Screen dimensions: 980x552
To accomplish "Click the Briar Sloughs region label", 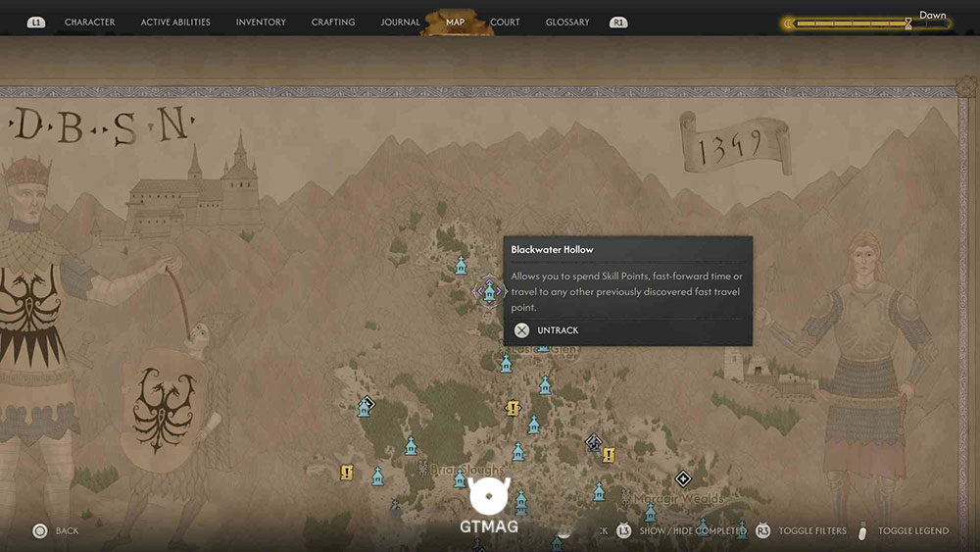I will pyautogui.click(x=467, y=470).
